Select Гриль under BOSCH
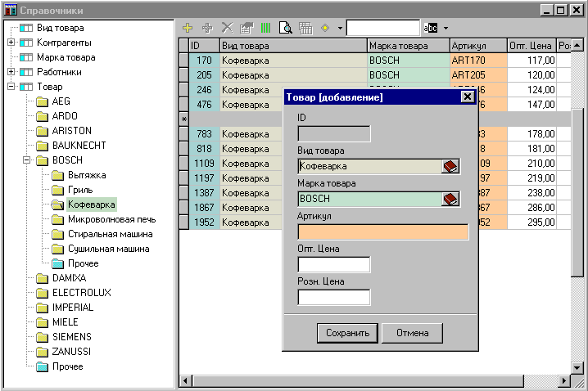Viewport: 588px width, 391px height. 80,190
